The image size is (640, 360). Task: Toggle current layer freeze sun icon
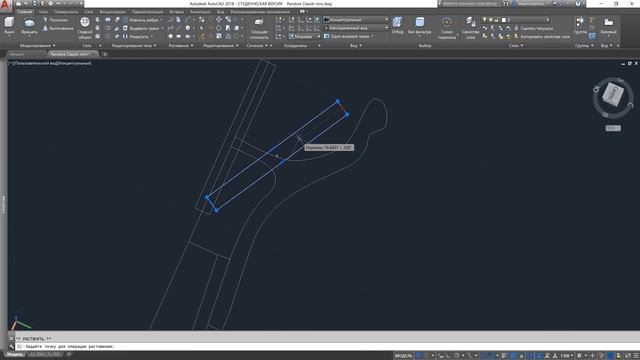[x=491, y=20]
